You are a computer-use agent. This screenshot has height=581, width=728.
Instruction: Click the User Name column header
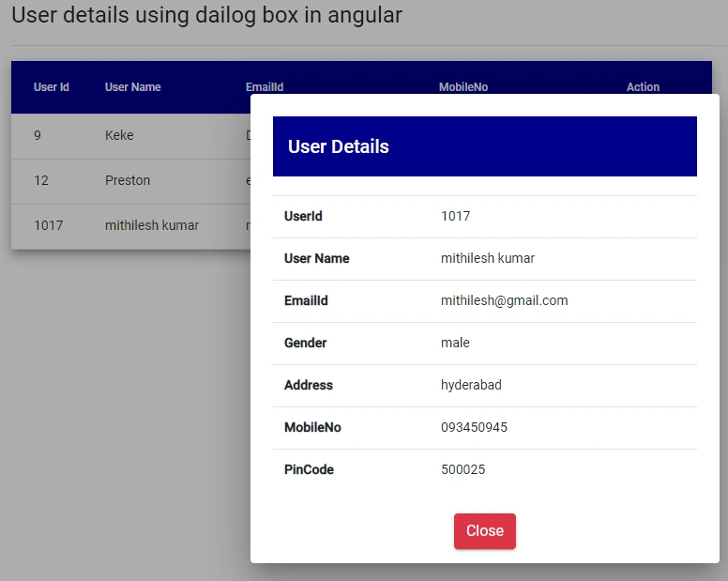pyautogui.click(x=133, y=87)
